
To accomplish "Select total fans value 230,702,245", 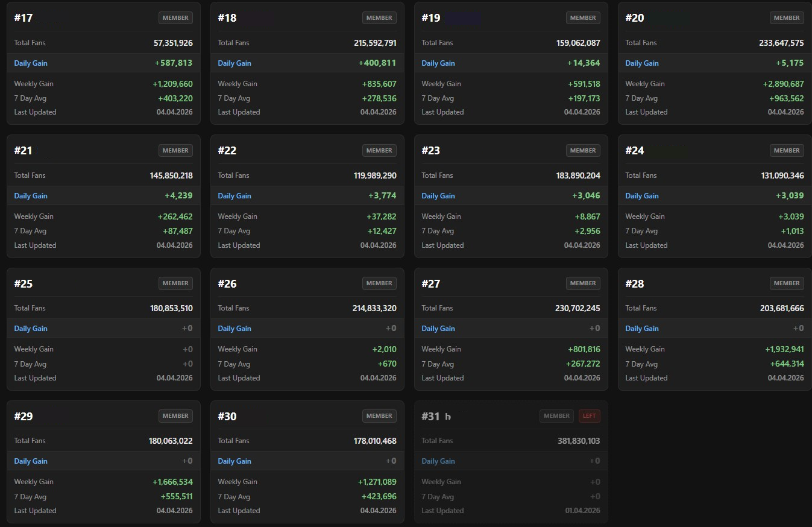I will coord(578,308).
